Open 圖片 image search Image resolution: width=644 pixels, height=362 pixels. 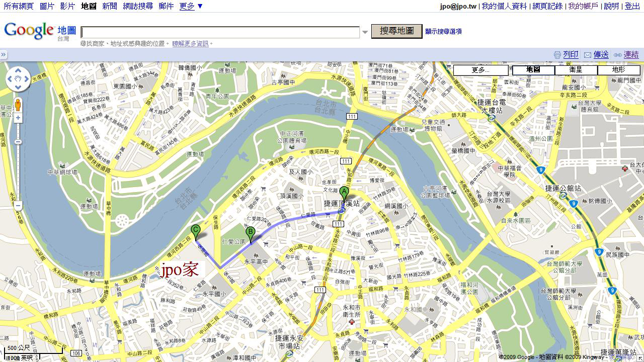point(47,6)
